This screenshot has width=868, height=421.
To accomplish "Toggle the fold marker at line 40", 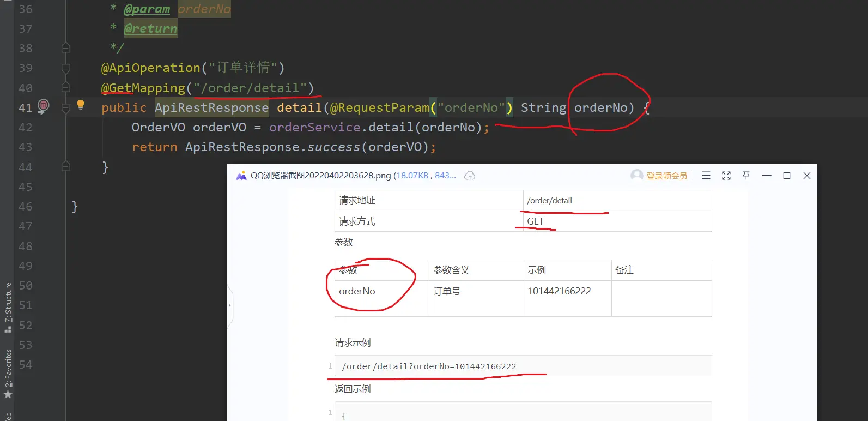I will click(66, 88).
